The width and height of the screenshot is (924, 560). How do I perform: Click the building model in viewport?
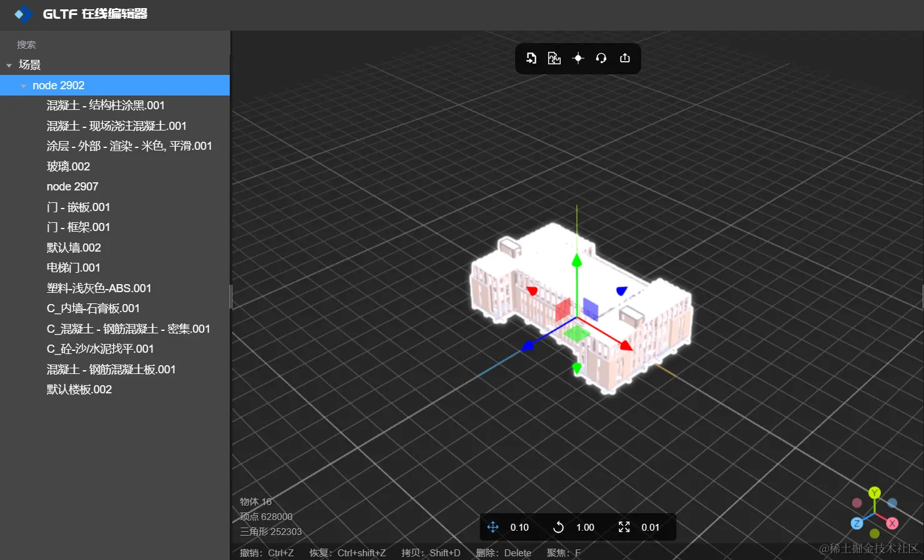click(x=581, y=309)
